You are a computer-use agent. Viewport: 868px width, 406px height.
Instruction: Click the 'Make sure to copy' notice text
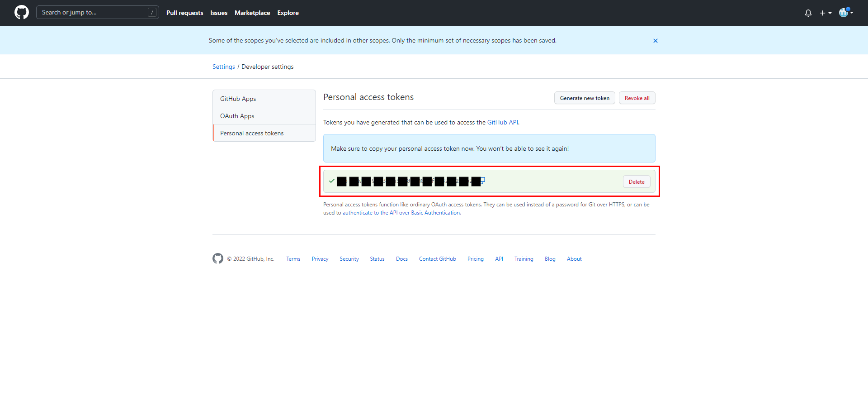pyautogui.click(x=450, y=148)
